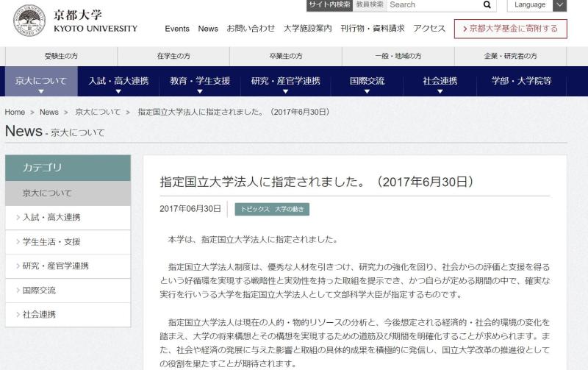Open the 大学施設案内 header link
Image resolution: width=588 pixels, height=370 pixels.
(307, 29)
